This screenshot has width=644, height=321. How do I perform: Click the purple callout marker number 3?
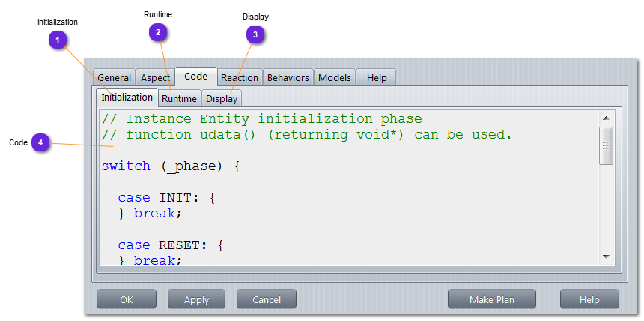tap(255, 34)
